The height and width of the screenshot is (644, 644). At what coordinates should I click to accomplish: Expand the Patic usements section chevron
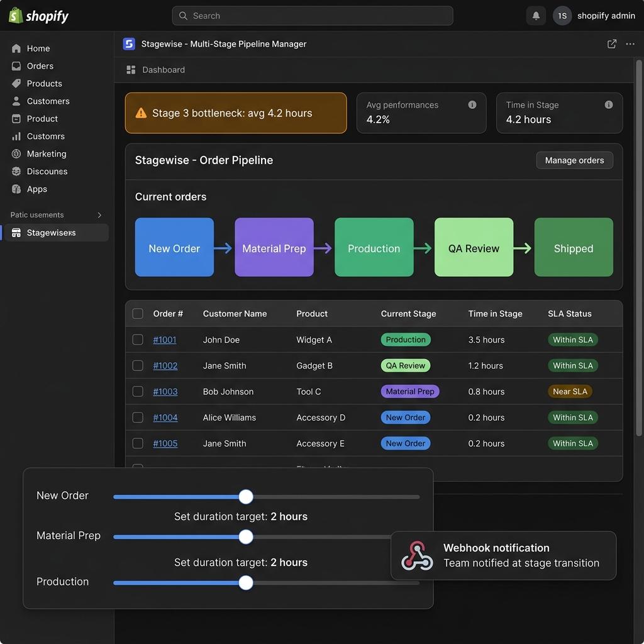click(99, 215)
